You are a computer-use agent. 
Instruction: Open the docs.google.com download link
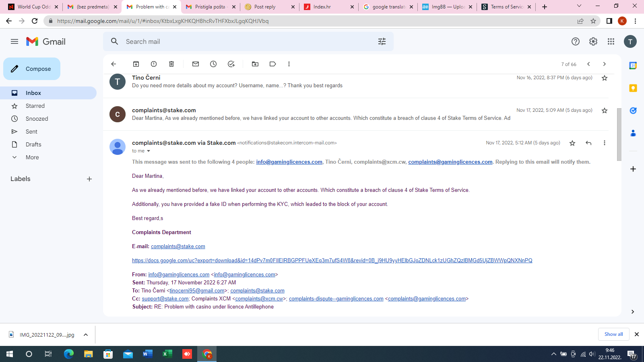tap(332, 261)
